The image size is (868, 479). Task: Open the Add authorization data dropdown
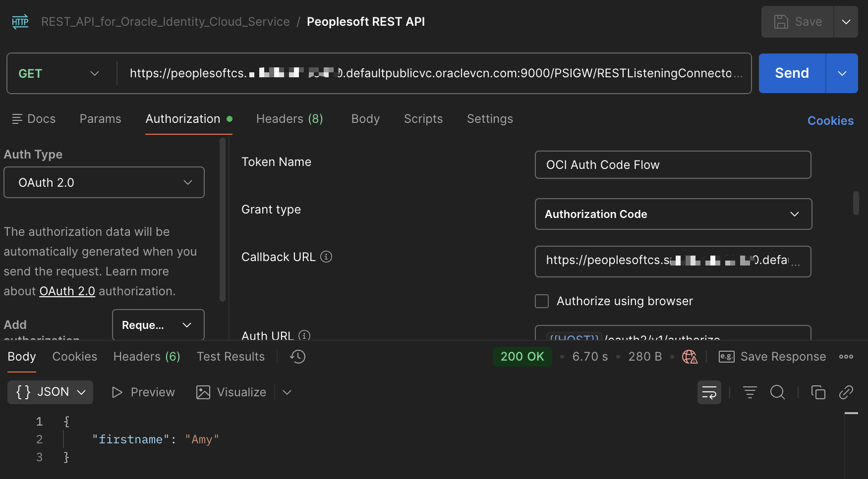[x=158, y=325]
